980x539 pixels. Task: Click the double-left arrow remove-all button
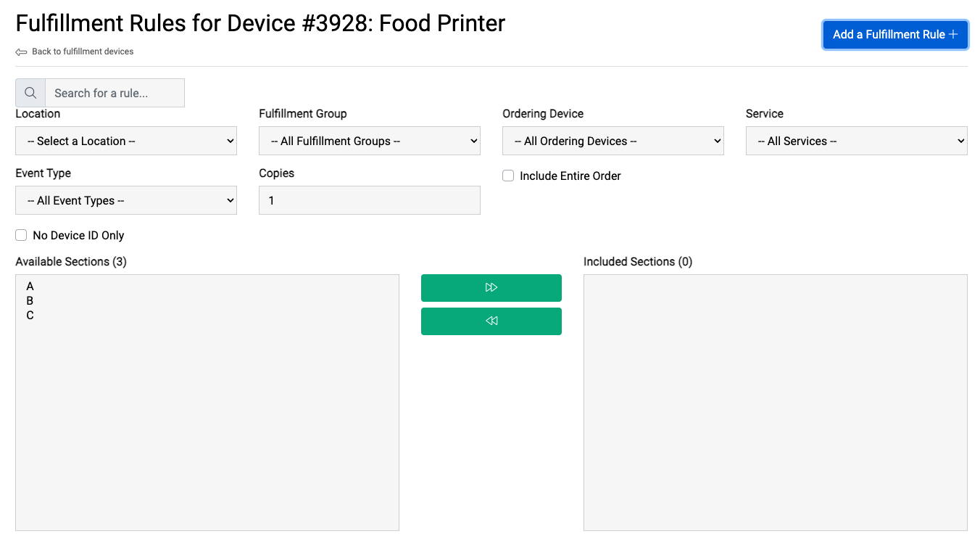coord(491,321)
